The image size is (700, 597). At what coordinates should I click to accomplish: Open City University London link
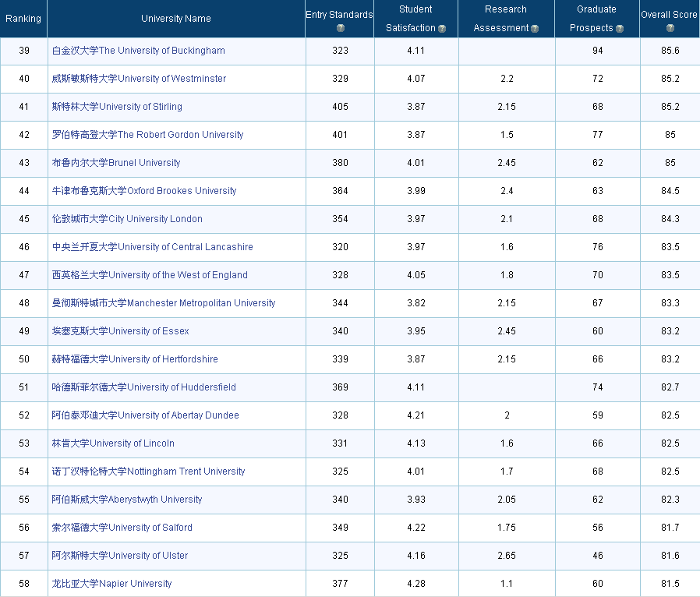tap(127, 219)
